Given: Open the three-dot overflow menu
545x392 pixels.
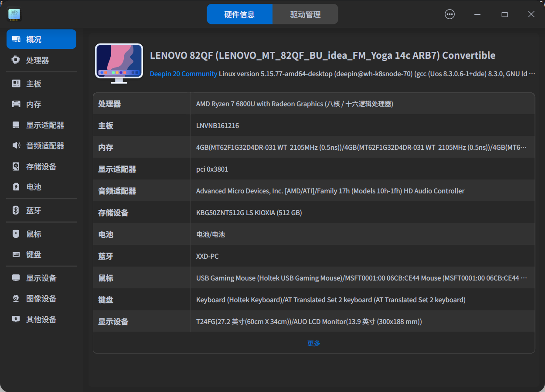Looking at the screenshot, I should click(x=450, y=14).
